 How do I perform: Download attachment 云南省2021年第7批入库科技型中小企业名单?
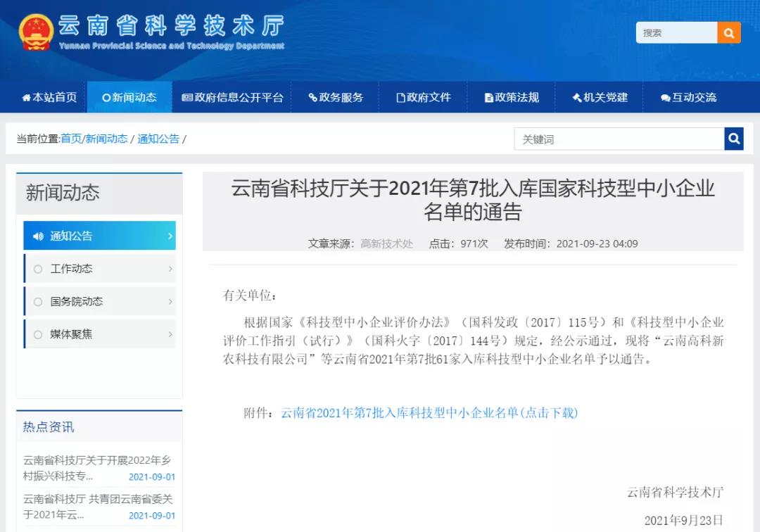[x=429, y=413]
